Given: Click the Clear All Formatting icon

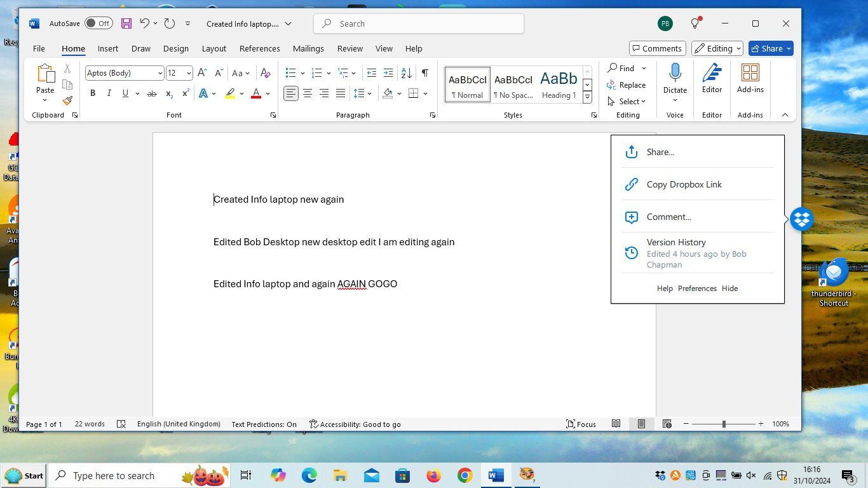Looking at the screenshot, I should (x=266, y=73).
